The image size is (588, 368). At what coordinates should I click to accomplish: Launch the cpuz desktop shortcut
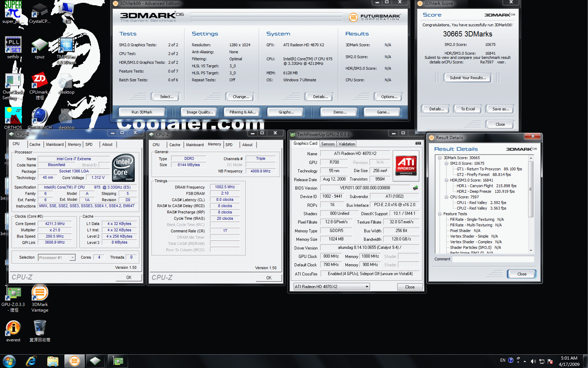(x=40, y=47)
